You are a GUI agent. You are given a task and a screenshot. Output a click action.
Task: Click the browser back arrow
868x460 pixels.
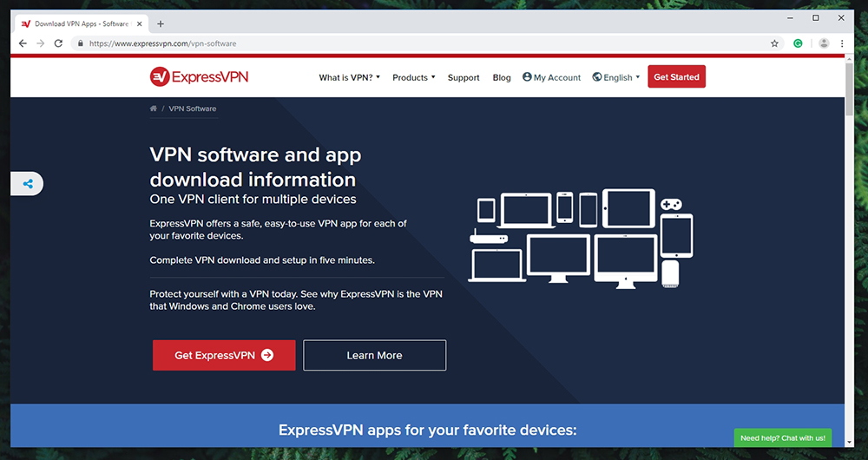tap(23, 43)
